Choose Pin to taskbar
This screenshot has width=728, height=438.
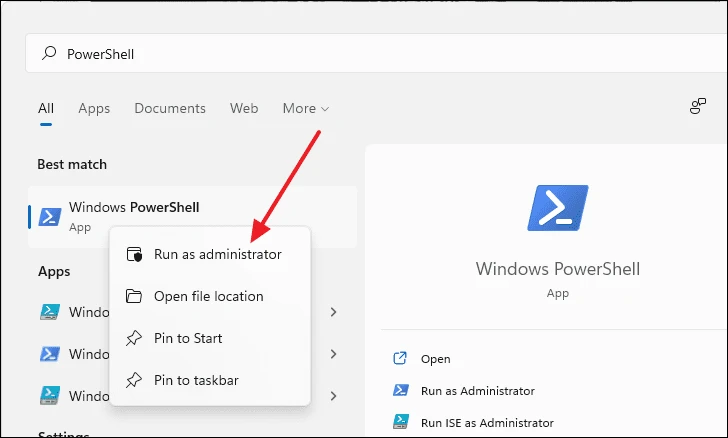[x=210, y=380]
